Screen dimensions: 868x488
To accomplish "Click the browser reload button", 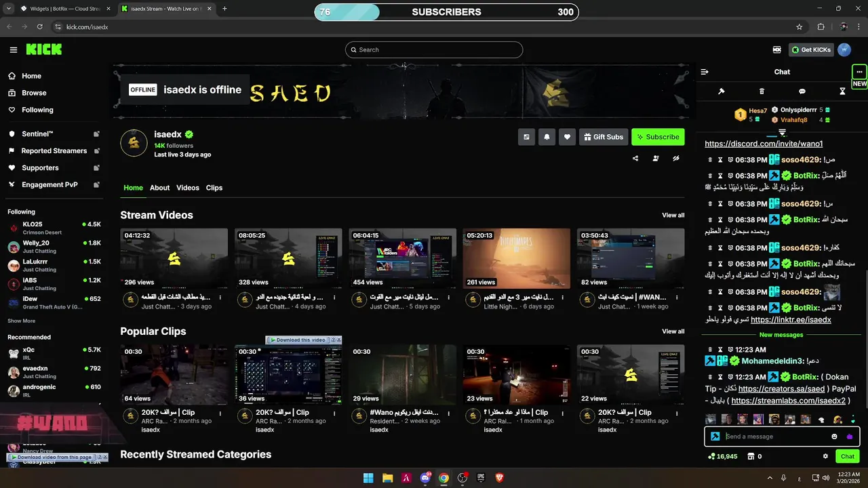I will 40,27.
